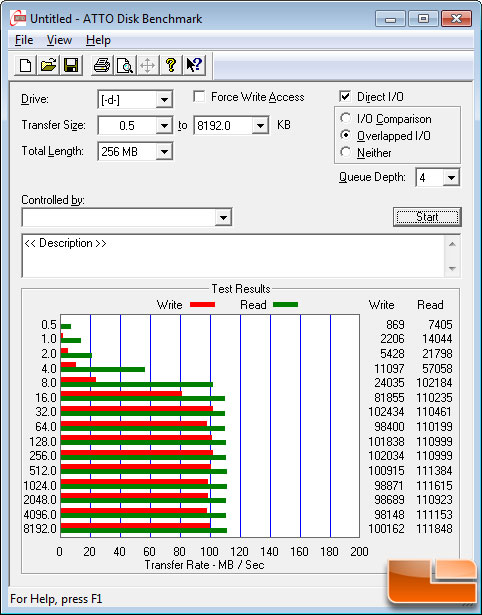Click the Print toolbar icon
Image resolution: width=482 pixels, height=615 pixels.
point(102,65)
